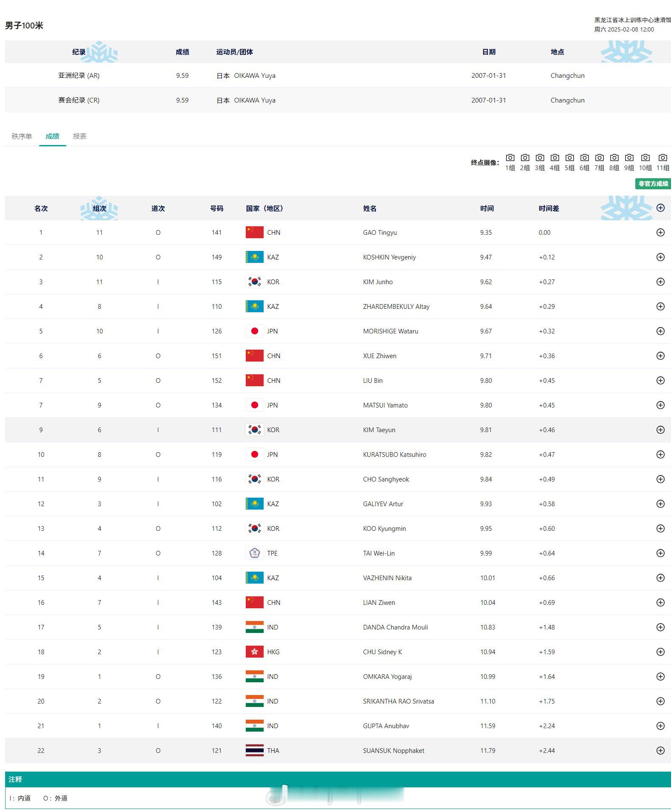Switch to the 秩序单 tab

tap(22, 136)
